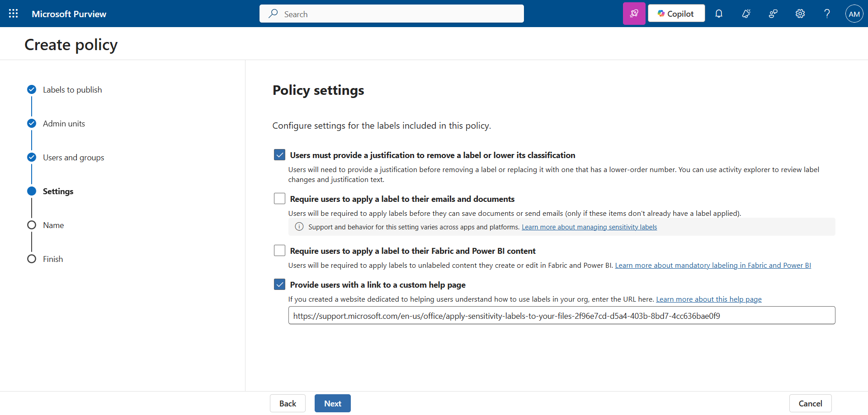Go to the Users and groups step
The image size is (868, 415).
tap(73, 158)
